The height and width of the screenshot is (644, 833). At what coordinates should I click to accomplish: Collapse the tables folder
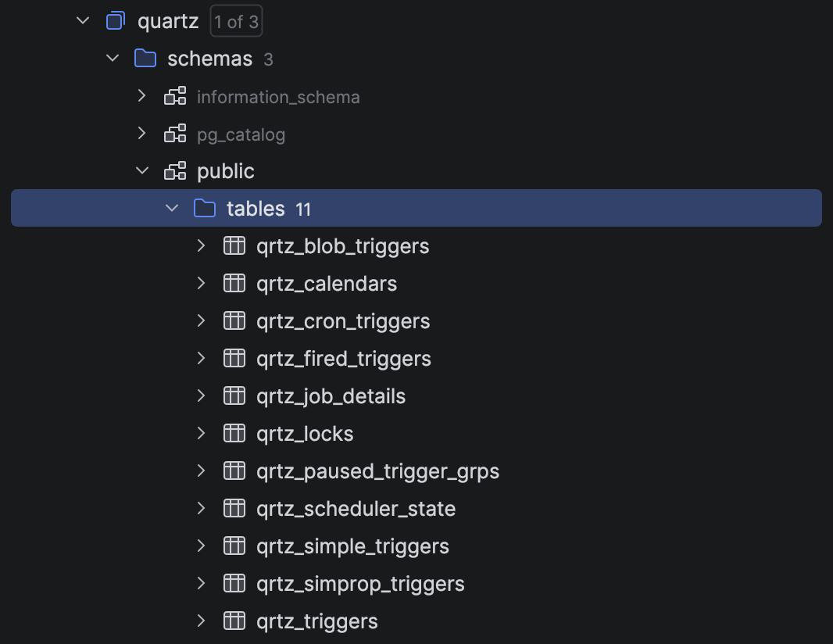172,209
